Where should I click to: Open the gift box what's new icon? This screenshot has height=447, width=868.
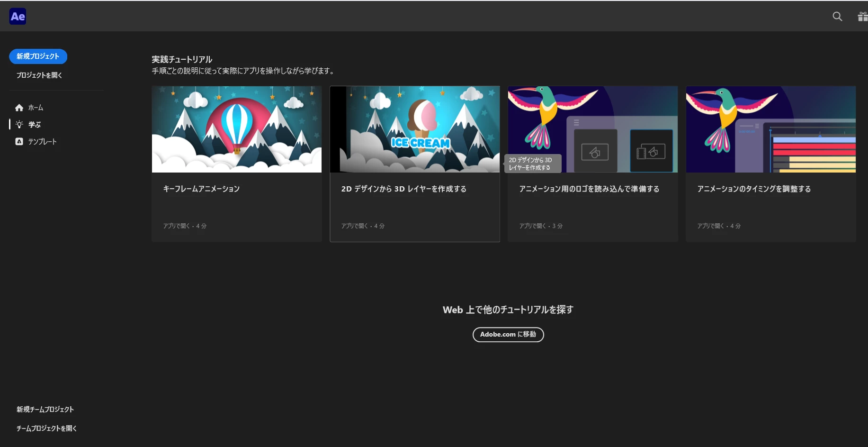[863, 17]
